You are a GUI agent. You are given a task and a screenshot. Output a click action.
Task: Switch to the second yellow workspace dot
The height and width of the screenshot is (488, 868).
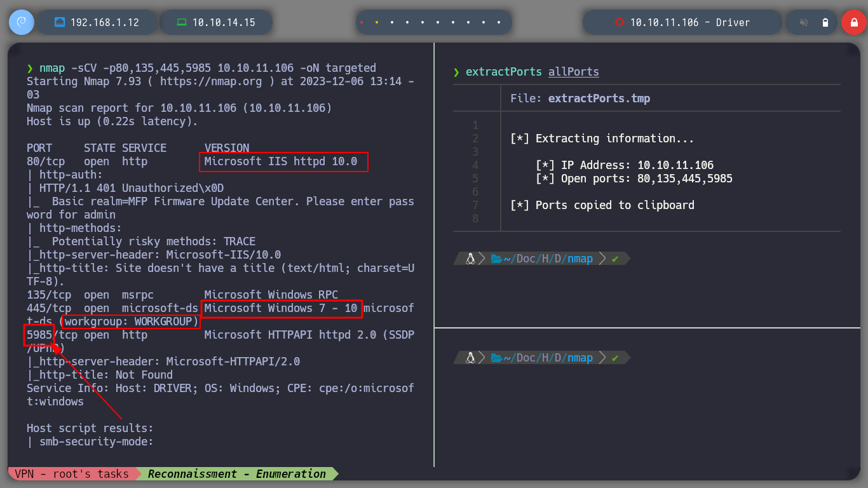[377, 22]
